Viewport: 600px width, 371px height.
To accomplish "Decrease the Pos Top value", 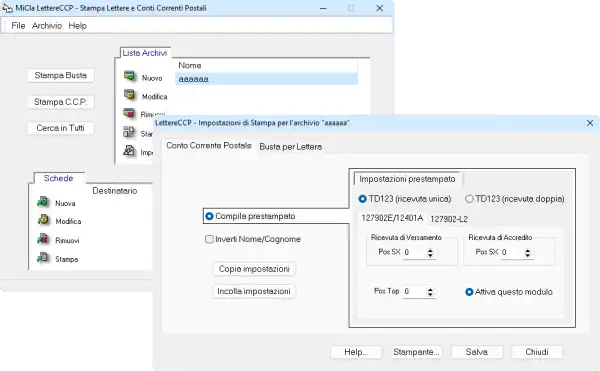I will pyautogui.click(x=430, y=295).
